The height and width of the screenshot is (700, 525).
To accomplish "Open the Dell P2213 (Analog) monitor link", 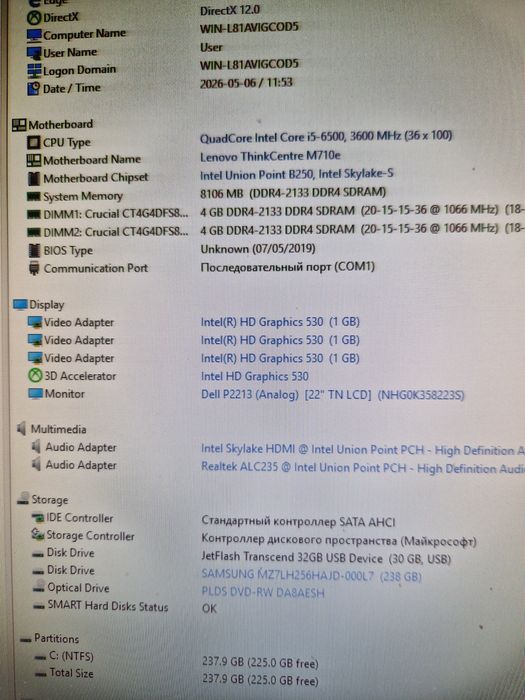I will [333, 395].
